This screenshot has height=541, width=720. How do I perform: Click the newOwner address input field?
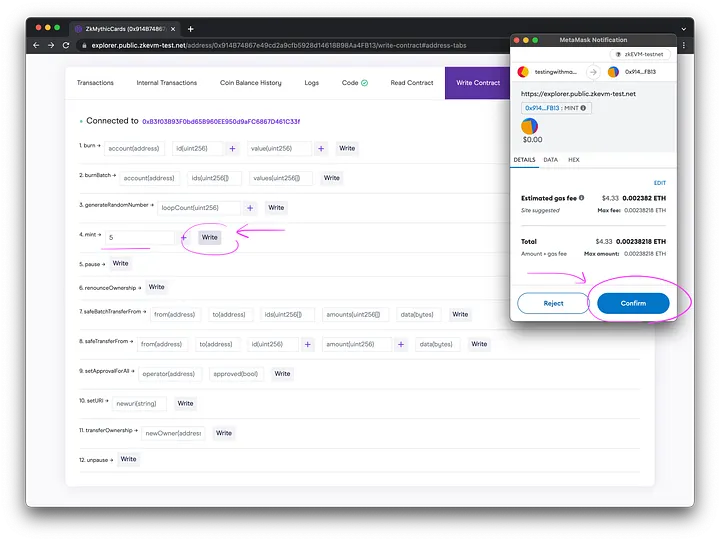(173, 433)
